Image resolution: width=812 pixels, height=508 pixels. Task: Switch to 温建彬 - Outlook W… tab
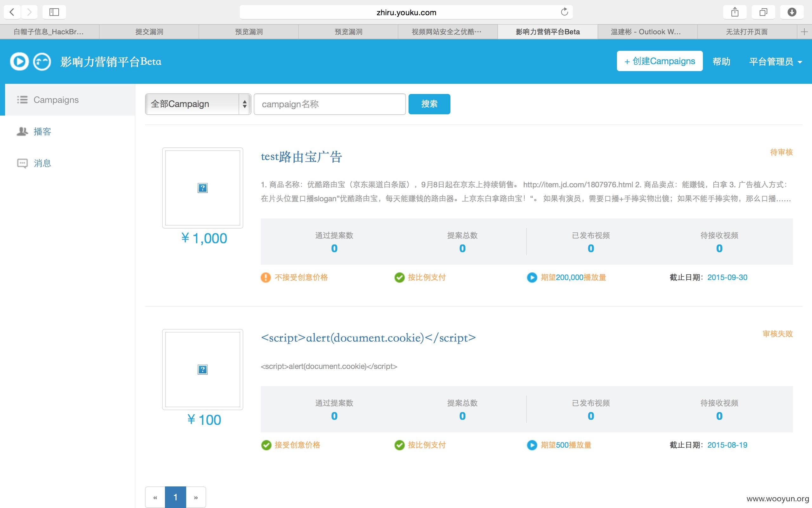[647, 32]
